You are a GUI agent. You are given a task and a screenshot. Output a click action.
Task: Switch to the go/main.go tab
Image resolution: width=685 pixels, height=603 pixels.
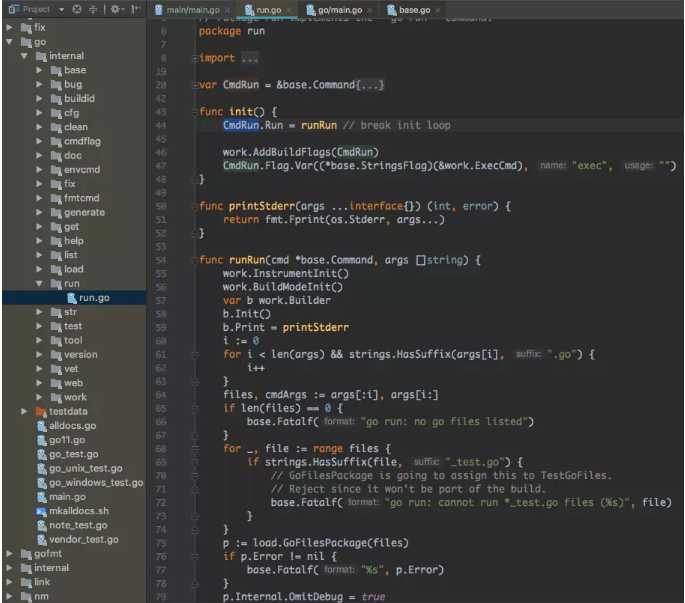click(339, 10)
